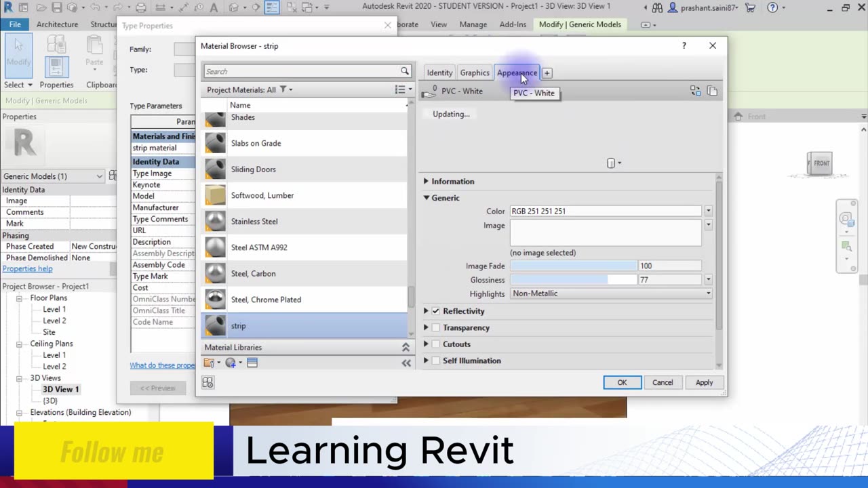This screenshot has width=868, height=488.
Task: Click OK in Material Browser
Action: 622,383
